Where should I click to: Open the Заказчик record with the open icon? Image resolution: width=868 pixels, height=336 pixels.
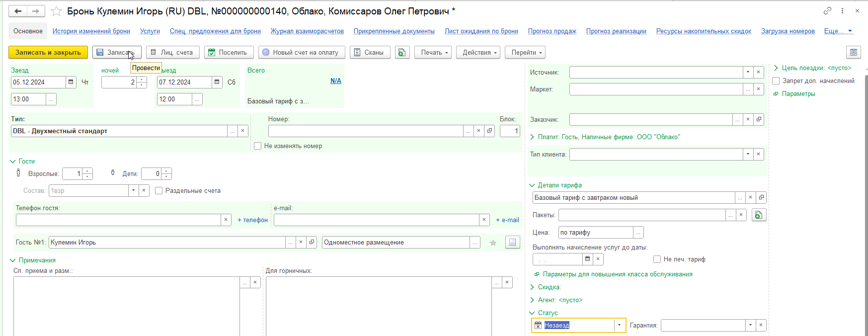(x=759, y=119)
